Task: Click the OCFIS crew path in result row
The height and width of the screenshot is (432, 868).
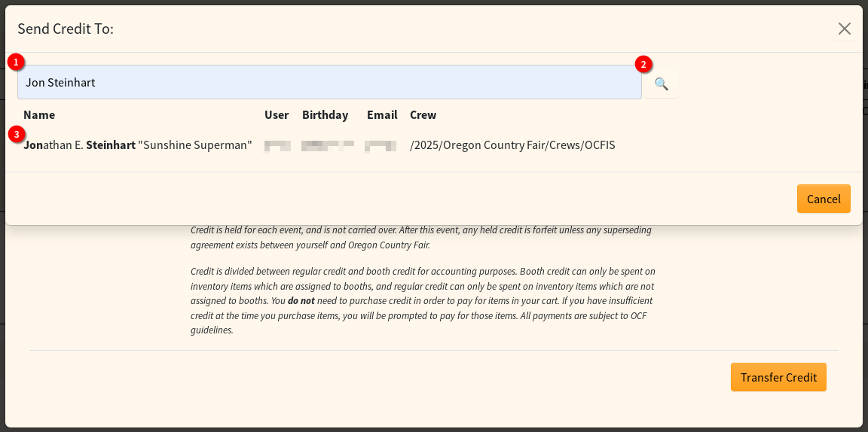Action: 512,145
